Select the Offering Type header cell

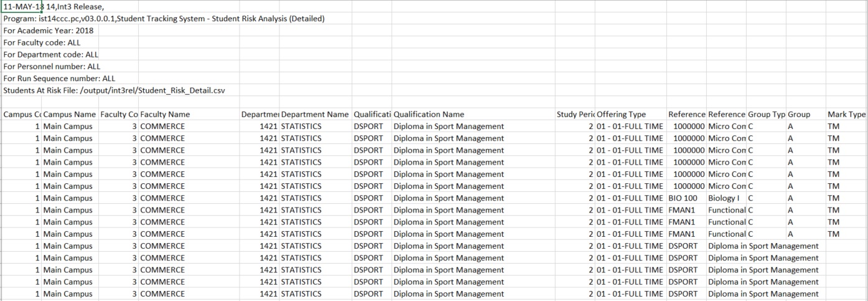[630, 115]
